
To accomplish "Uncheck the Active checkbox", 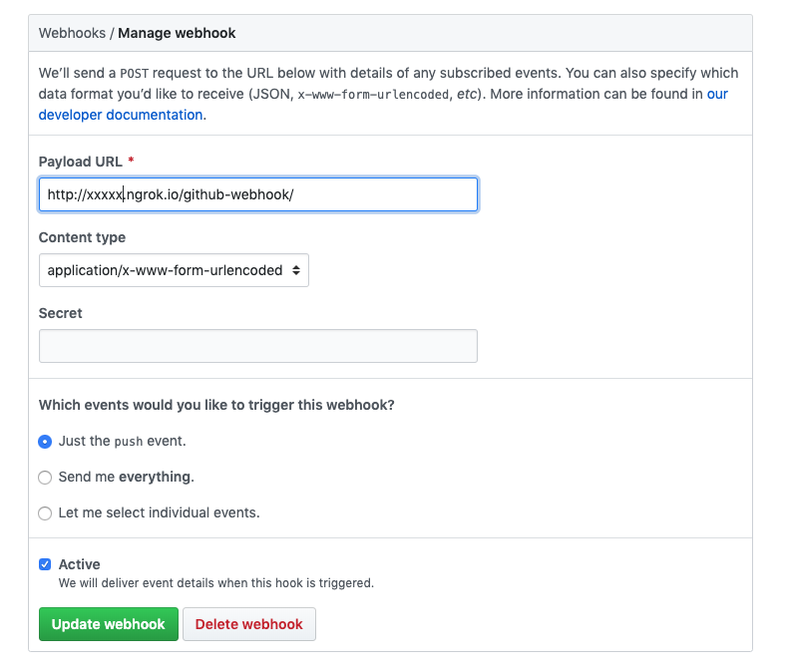I will coord(45,564).
